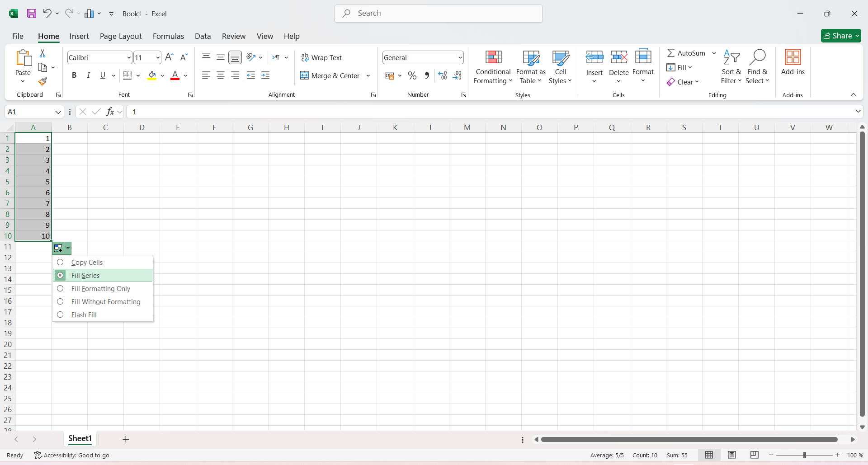Increase font size with the larger A icon

[169, 57]
